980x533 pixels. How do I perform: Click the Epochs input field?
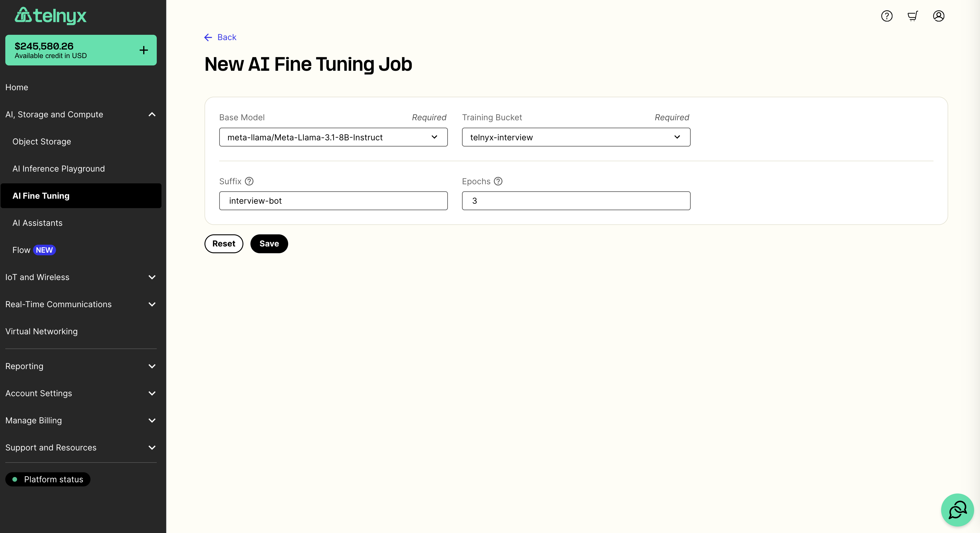point(576,200)
